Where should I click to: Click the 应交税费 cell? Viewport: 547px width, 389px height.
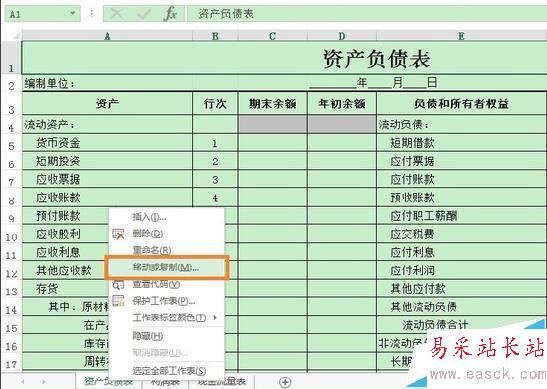(462, 234)
